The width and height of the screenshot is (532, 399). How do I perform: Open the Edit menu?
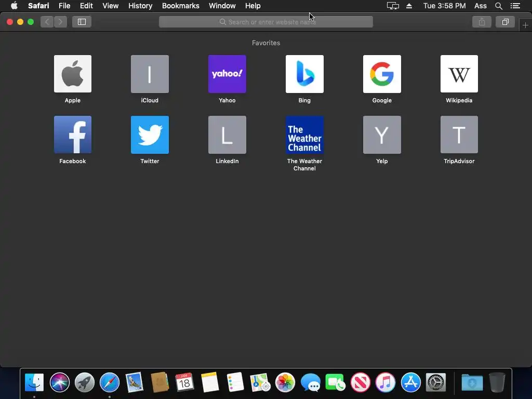pos(86,6)
